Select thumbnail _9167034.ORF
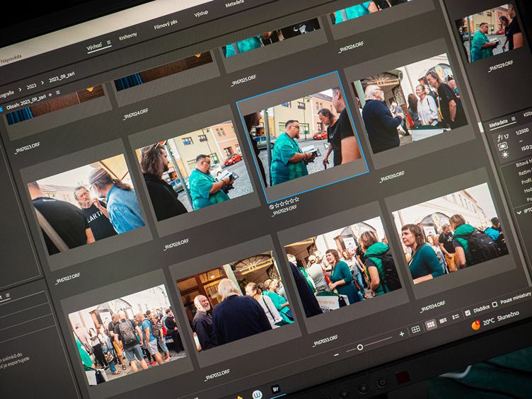The height and width of the screenshot is (399, 532). pyautogui.click(x=343, y=267)
